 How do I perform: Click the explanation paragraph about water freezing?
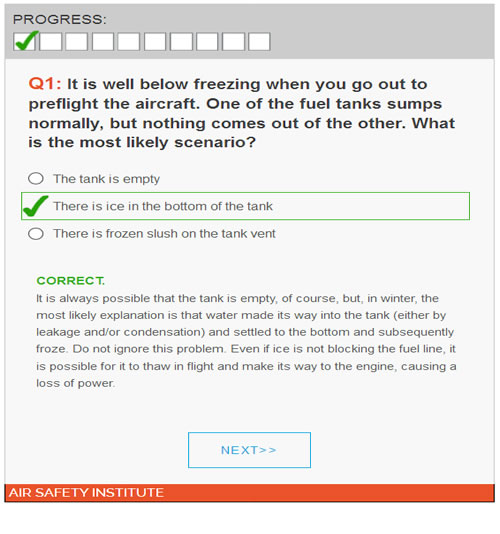click(246, 341)
